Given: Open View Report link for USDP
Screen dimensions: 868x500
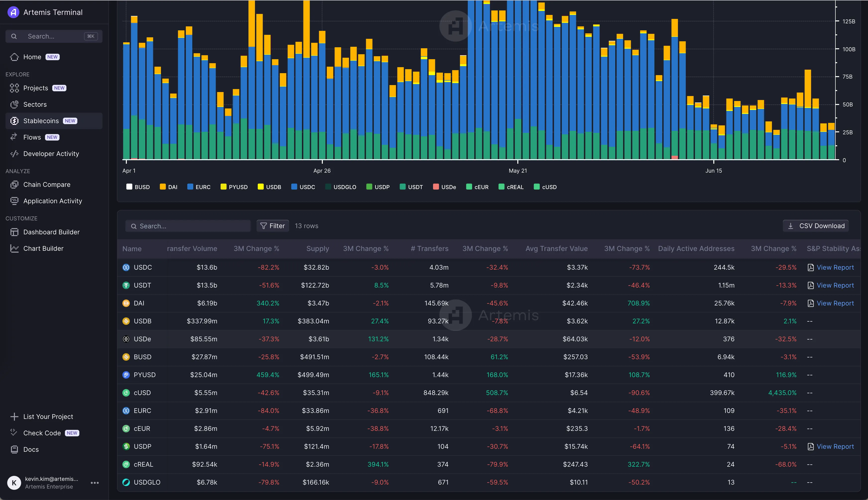Looking at the screenshot, I should click(835, 447).
